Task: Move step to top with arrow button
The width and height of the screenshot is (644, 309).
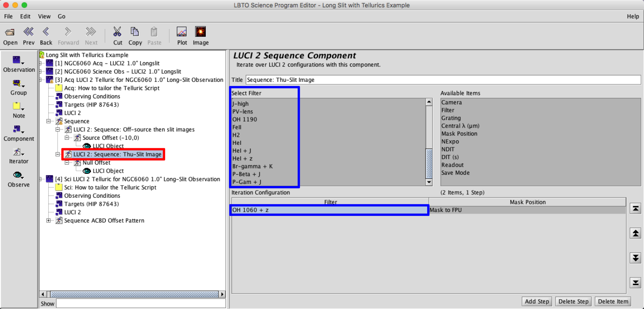Action: [x=635, y=209]
